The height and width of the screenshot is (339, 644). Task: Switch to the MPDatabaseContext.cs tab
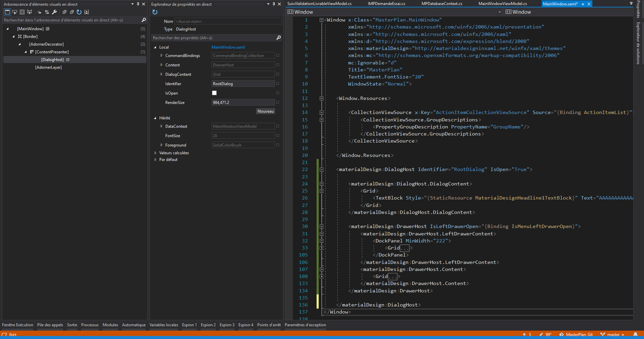tap(441, 4)
